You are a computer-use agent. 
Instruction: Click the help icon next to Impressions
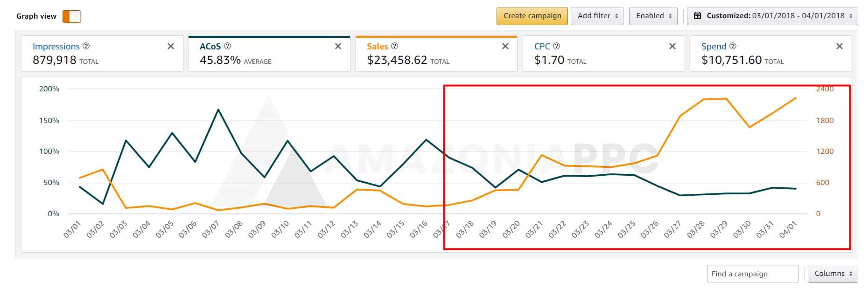86,46
